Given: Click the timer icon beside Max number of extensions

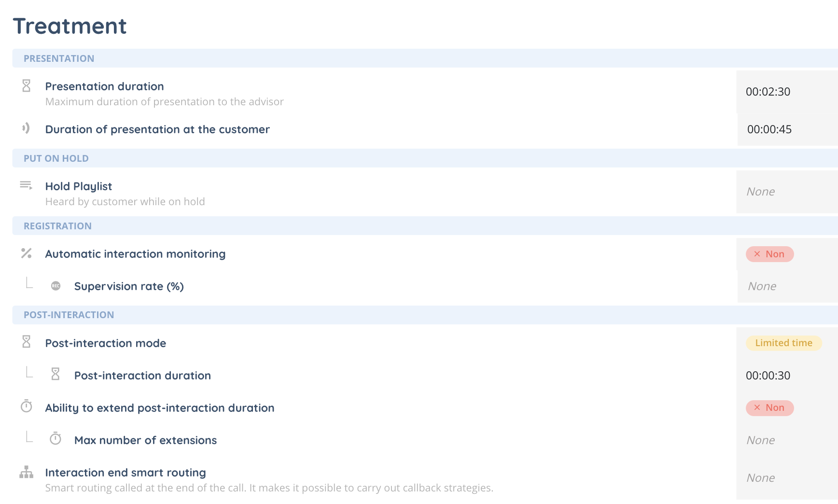Looking at the screenshot, I should click(56, 439).
